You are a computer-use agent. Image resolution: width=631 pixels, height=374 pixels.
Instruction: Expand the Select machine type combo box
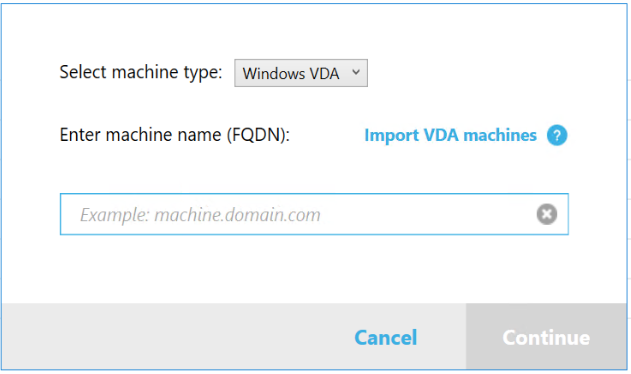click(301, 73)
